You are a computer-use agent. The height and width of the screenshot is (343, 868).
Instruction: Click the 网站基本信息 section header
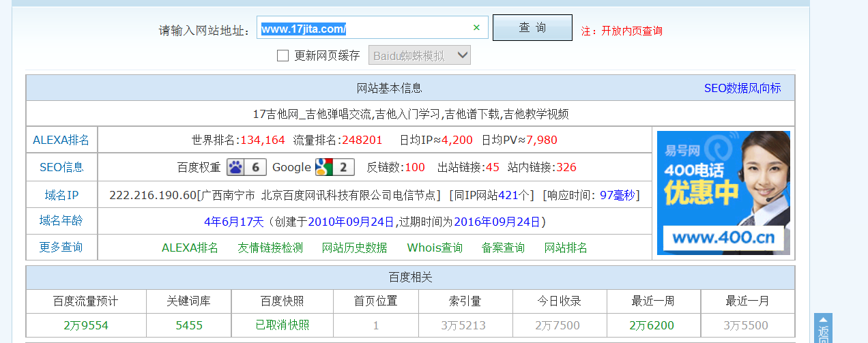pos(390,89)
